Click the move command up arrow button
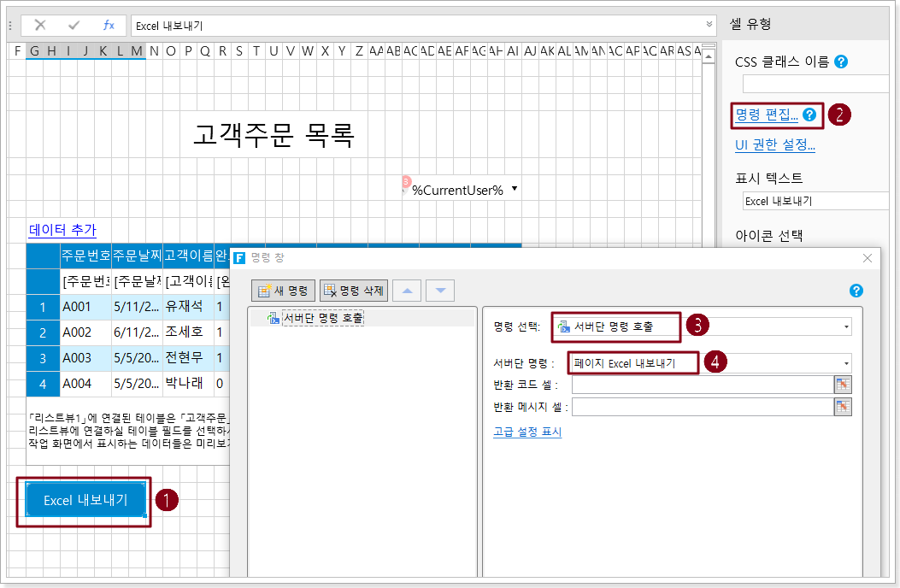 pos(406,291)
